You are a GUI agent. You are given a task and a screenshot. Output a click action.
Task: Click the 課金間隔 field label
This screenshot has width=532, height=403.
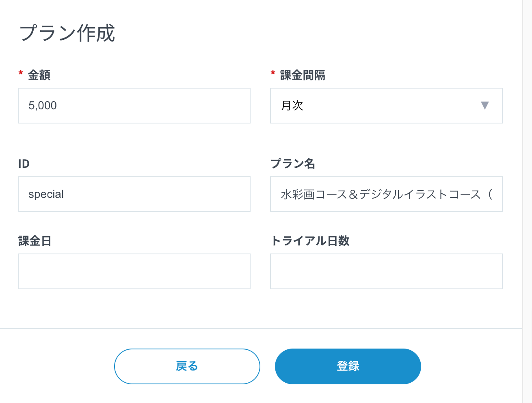pos(303,75)
